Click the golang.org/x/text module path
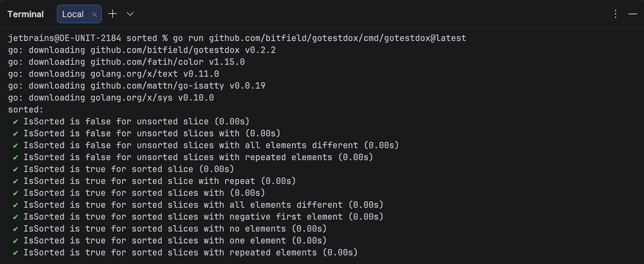The image size is (644, 264). [134, 74]
